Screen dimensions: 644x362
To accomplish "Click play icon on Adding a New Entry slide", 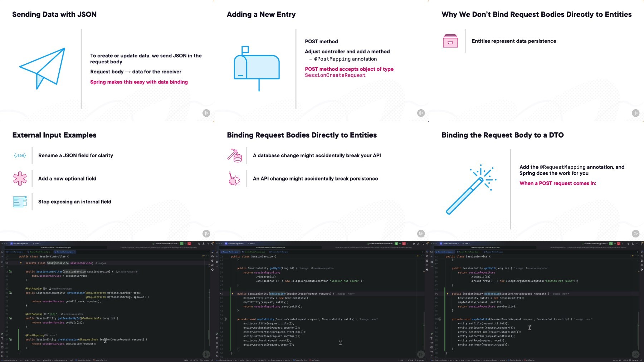I will click(421, 113).
